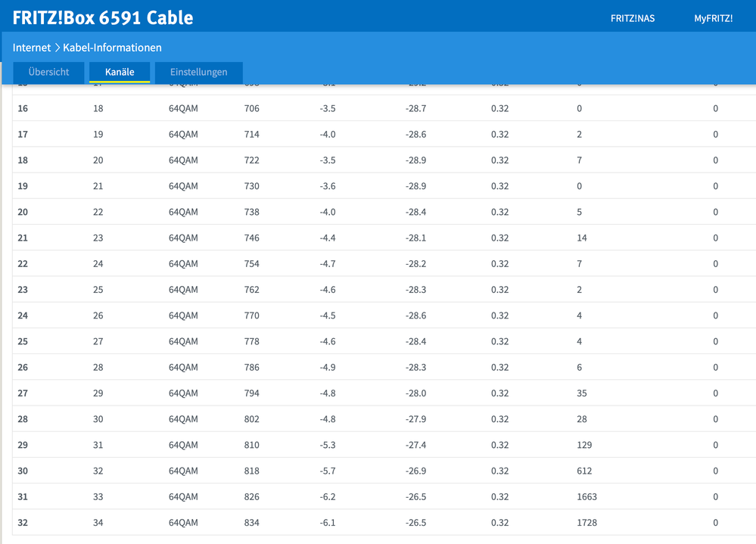Click power level -5.3

328,445
